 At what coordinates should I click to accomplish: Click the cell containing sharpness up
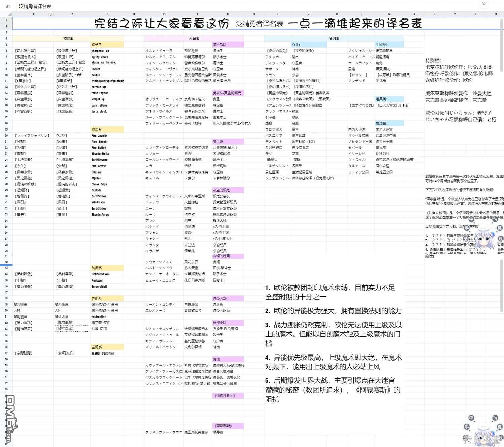click(x=107, y=51)
